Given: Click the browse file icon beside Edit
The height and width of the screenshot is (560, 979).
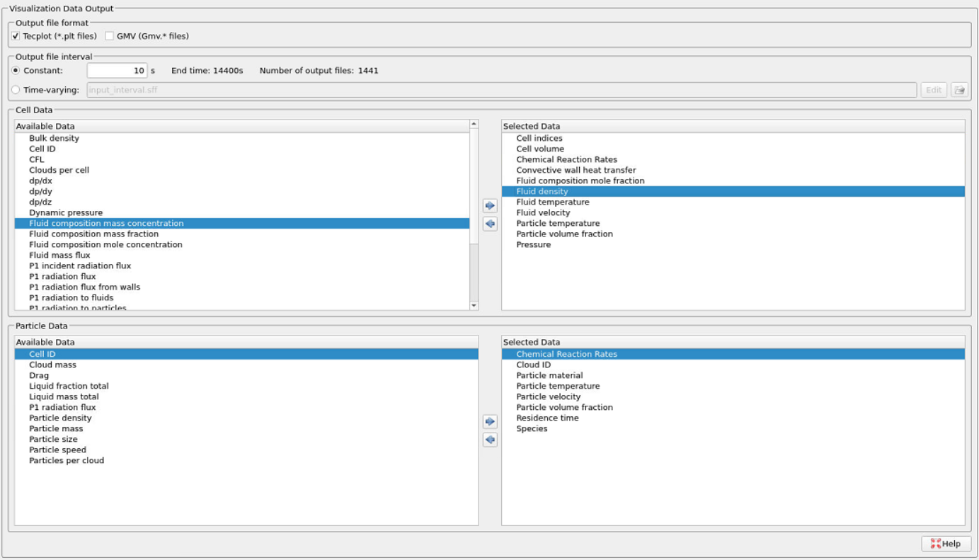Looking at the screenshot, I should coord(959,90).
